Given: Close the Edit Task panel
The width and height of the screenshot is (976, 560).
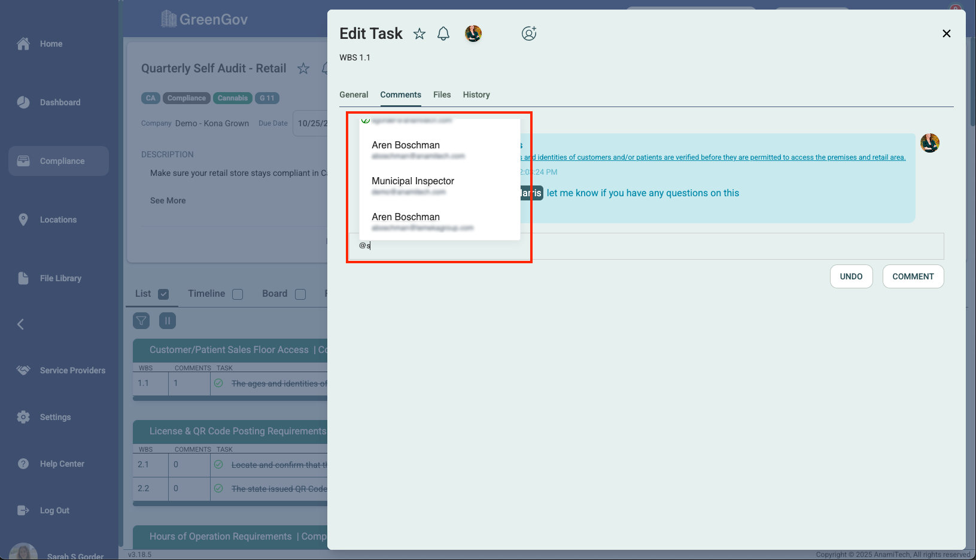Looking at the screenshot, I should 946,34.
